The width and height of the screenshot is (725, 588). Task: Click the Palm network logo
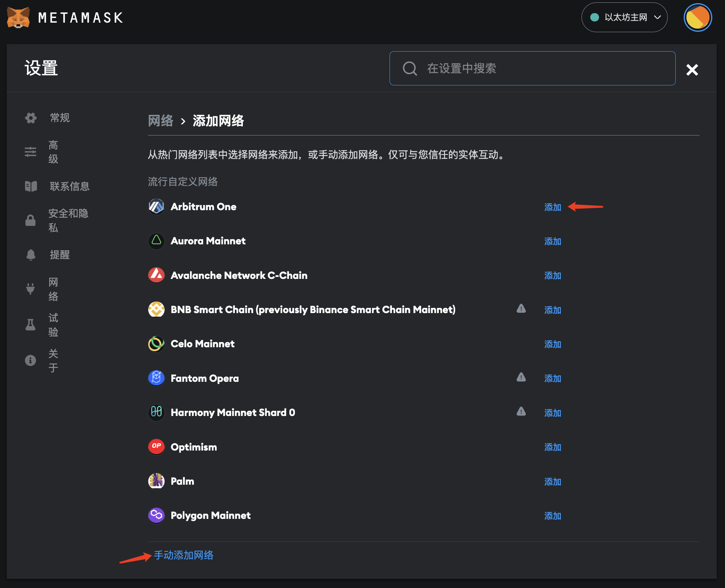pos(156,481)
